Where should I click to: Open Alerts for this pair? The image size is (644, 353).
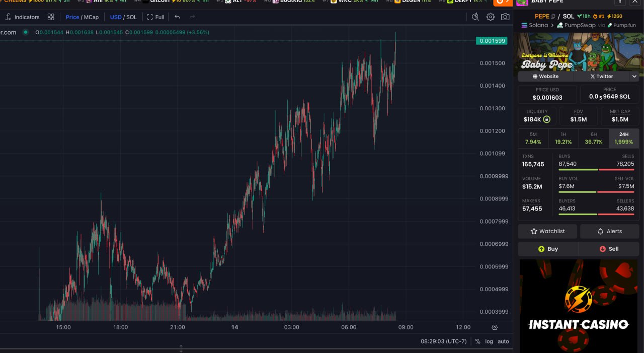coord(609,231)
